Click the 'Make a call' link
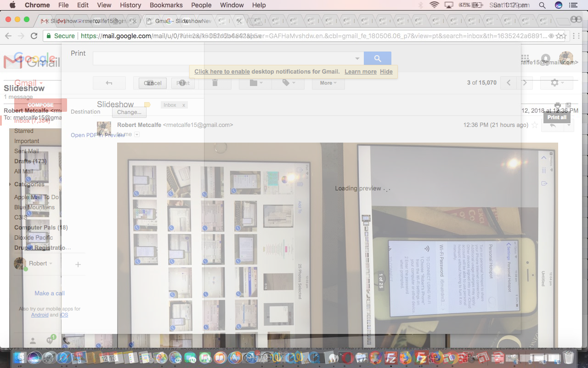Screen dimensions: 588x368 pos(50,293)
